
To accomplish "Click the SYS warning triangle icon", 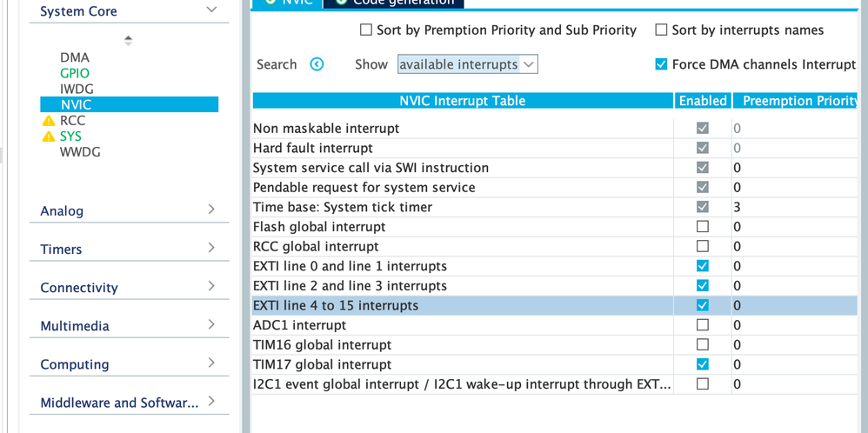I will [49, 137].
